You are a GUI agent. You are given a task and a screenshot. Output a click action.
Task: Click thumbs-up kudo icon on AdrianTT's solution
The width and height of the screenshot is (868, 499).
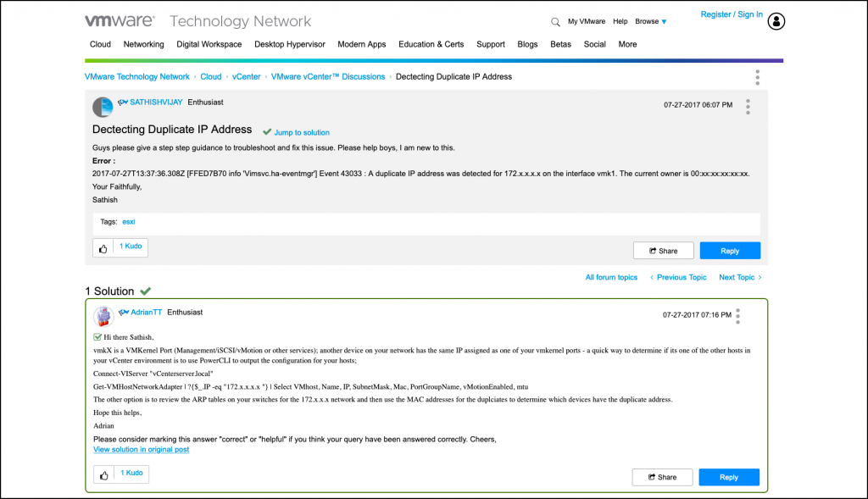coord(103,475)
